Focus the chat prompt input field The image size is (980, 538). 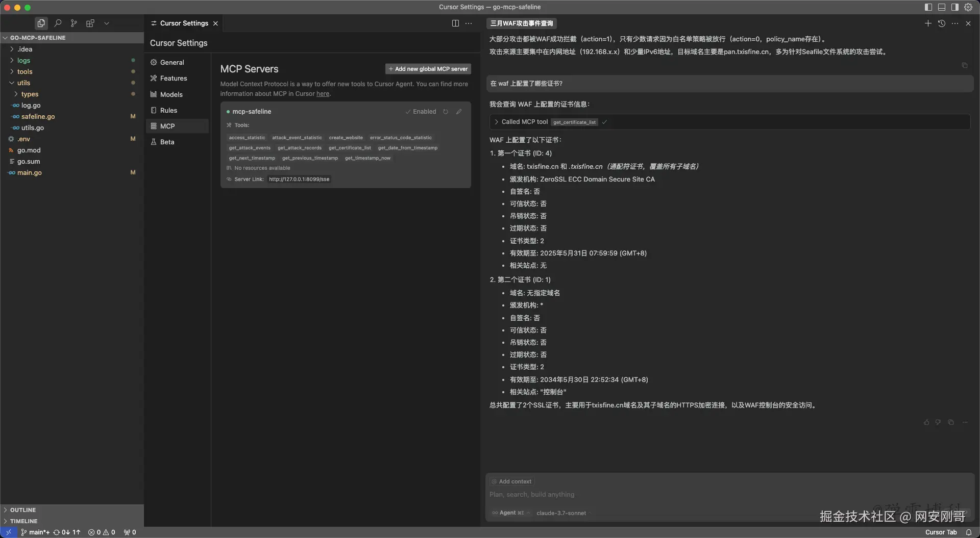click(x=730, y=495)
